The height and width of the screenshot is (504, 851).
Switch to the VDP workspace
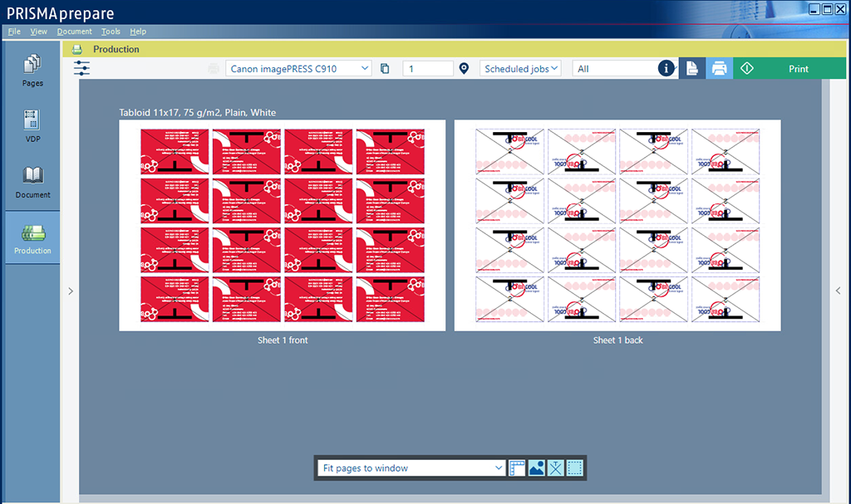pos(32,126)
